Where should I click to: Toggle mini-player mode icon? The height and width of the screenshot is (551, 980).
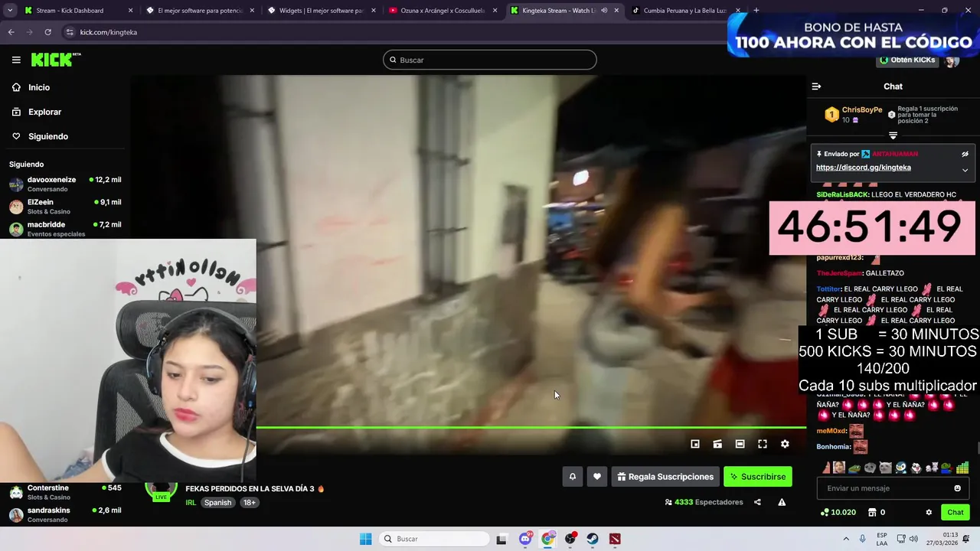point(695,444)
